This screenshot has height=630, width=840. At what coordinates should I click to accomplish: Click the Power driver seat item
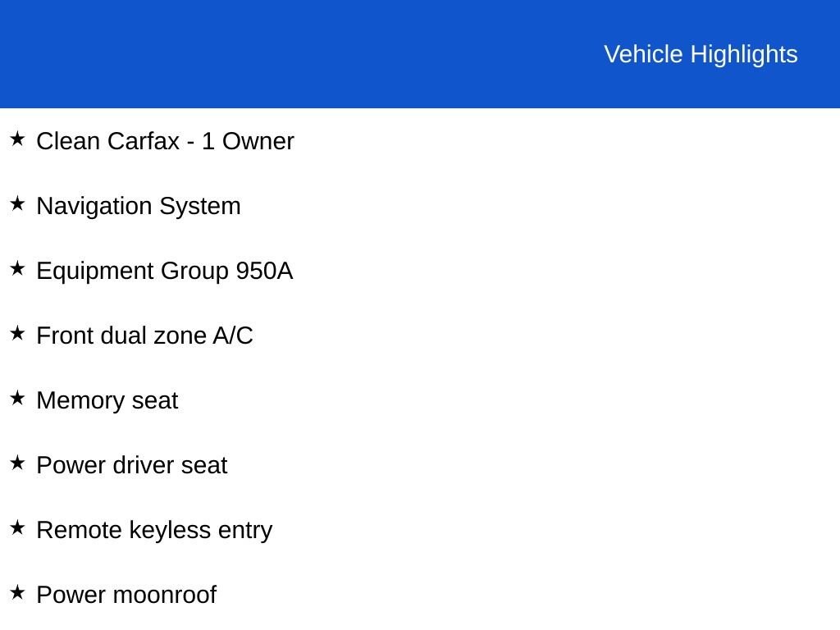point(132,466)
